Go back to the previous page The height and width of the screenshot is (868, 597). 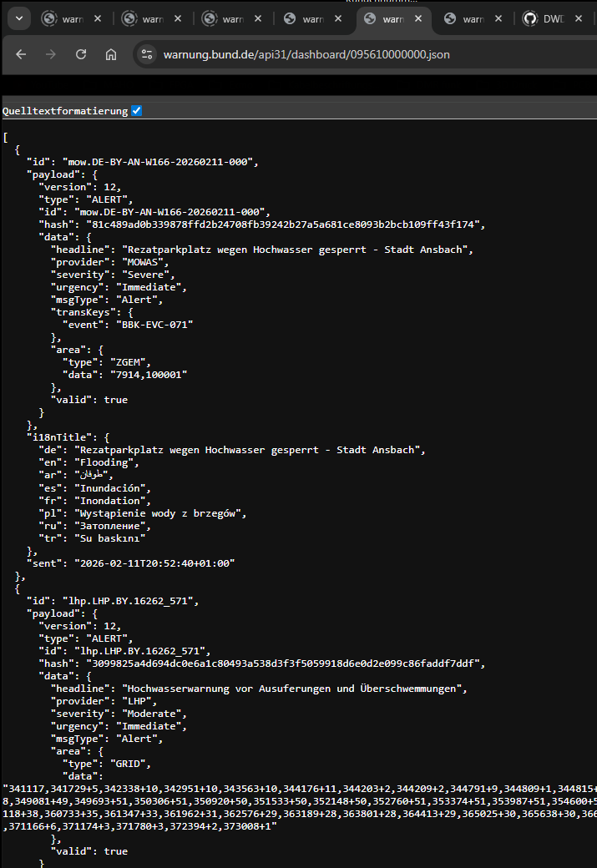pyautogui.click(x=21, y=54)
